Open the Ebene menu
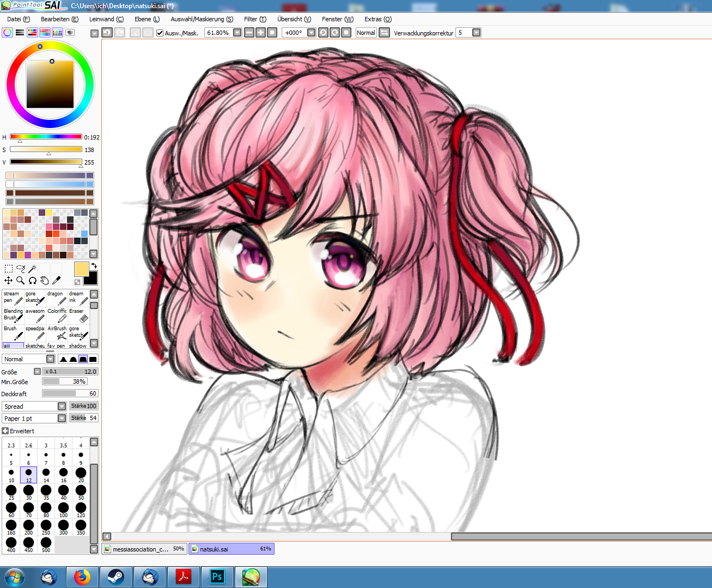The image size is (712, 588). [147, 19]
